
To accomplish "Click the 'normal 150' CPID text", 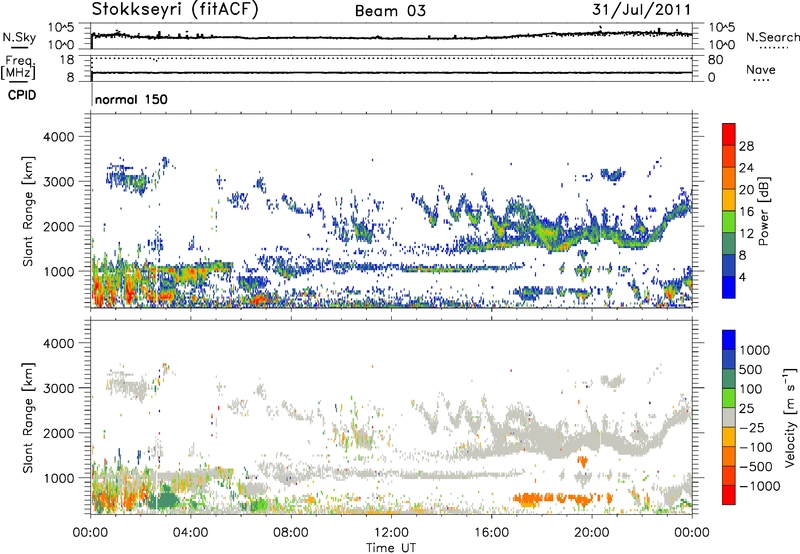I will (x=131, y=99).
